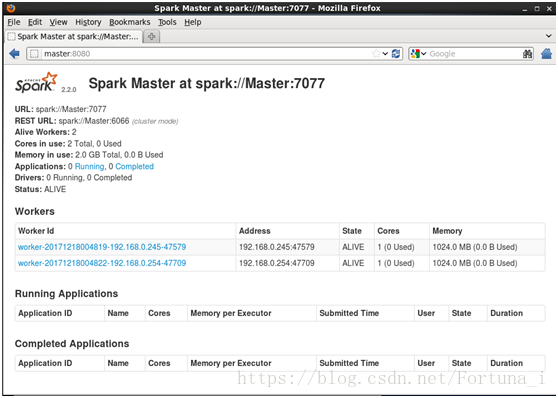Click the search binoculars icon
558x398 pixels.
527,54
